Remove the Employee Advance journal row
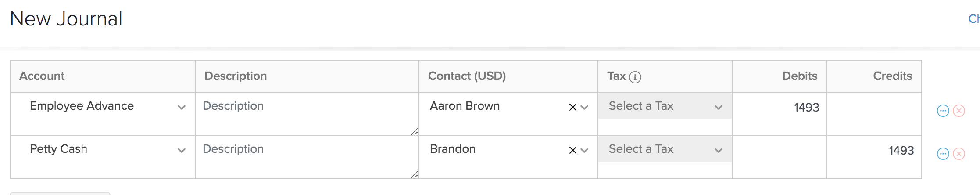 click(959, 111)
